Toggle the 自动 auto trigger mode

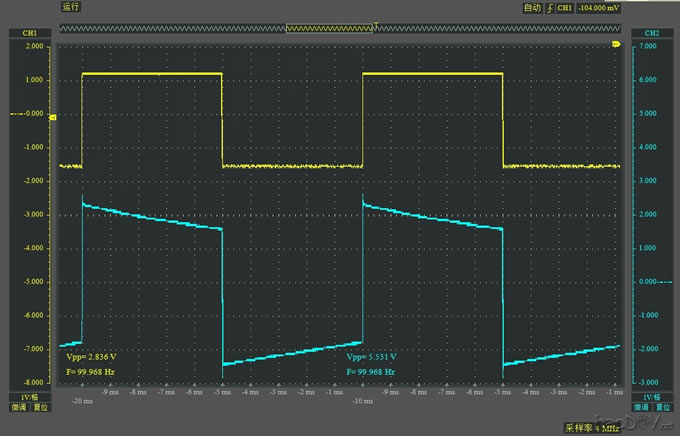point(530,7)
